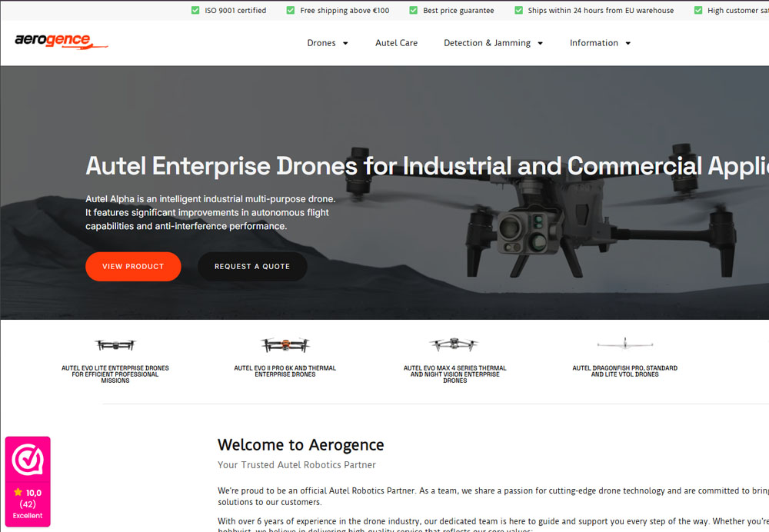The image size is (769, 532).
Task: Expand the Information dropdown arrow
Action: point(628,43)
